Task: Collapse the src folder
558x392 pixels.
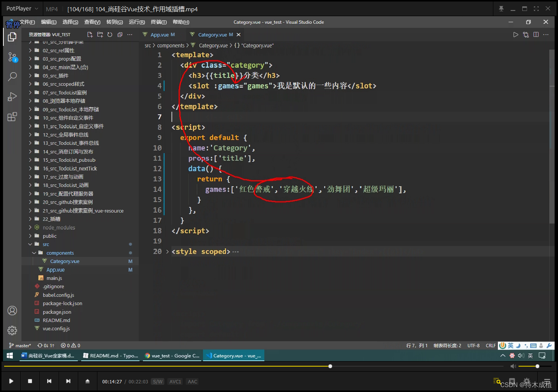Action: click(x=30, y=244)
